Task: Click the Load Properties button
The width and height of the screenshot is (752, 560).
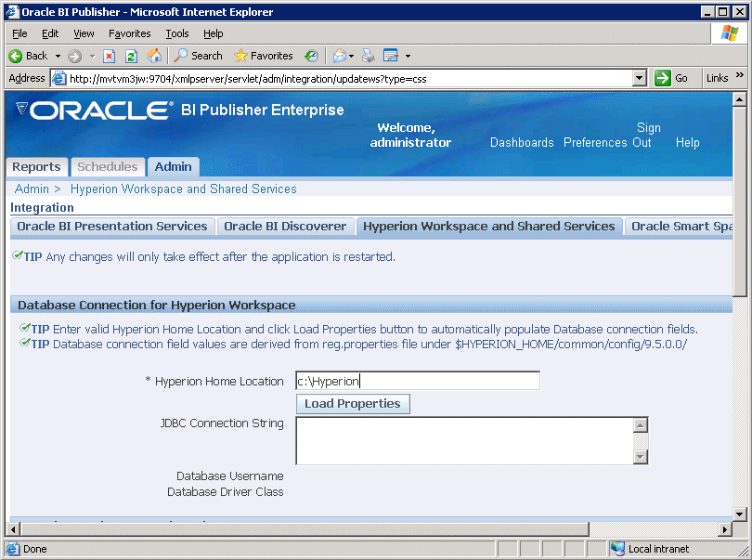Action: [353, 404]
